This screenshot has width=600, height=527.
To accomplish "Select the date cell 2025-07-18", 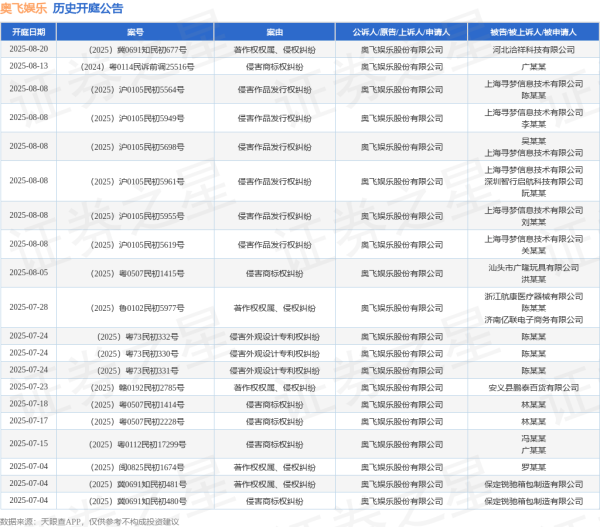I will pyautogui.click(x=29, y=404).
